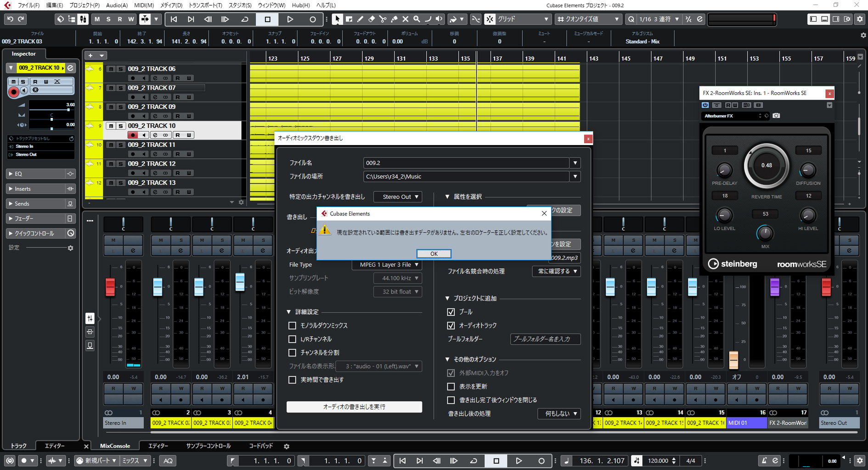
Task: Expand the EQ section in Inspector
Action: tap(11, 174)
